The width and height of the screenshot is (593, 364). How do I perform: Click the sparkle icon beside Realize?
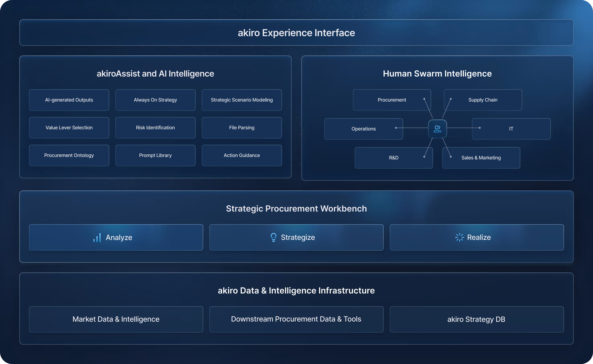point(459,237)
